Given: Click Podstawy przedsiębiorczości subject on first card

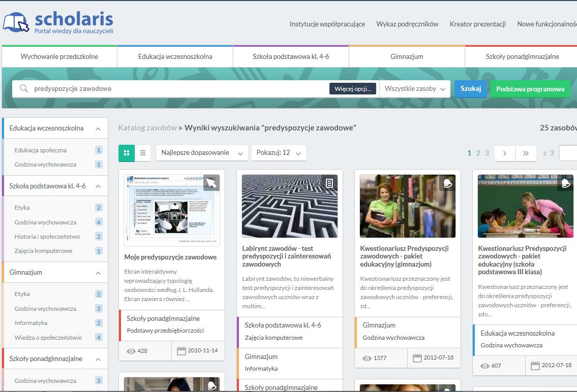Looking at the screenshot, I should point(165,331).
